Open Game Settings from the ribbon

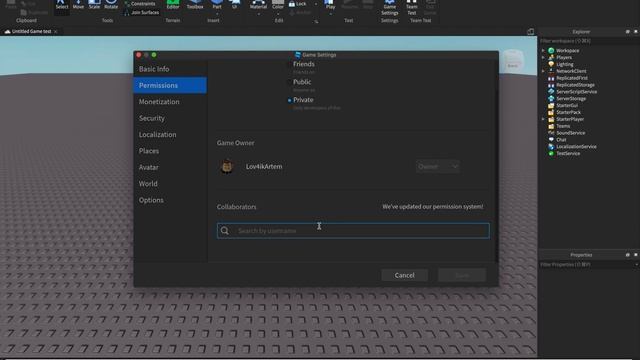click(389, 7)
